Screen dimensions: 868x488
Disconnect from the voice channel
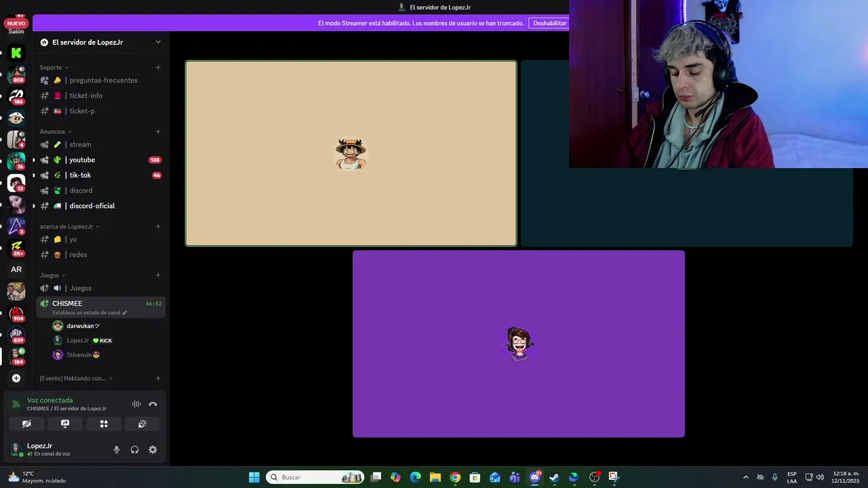153,404
